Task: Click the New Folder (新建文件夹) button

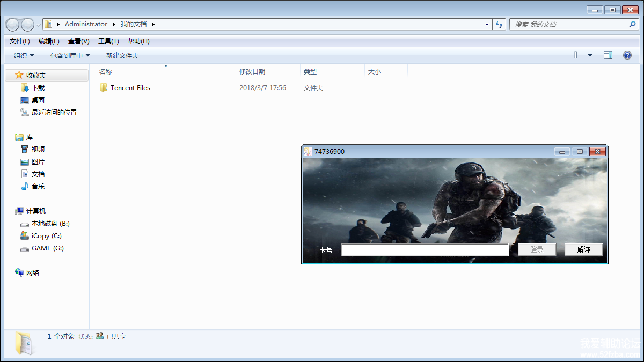Action: coord(122,55)
